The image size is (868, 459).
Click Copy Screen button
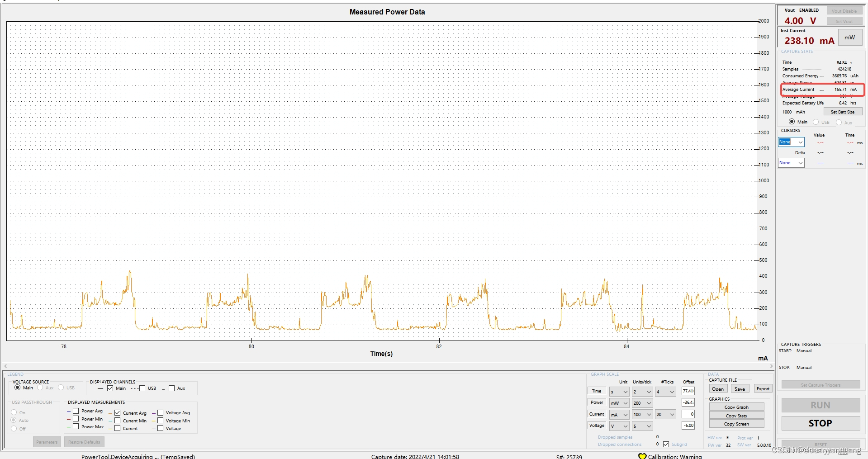point(736,424)
